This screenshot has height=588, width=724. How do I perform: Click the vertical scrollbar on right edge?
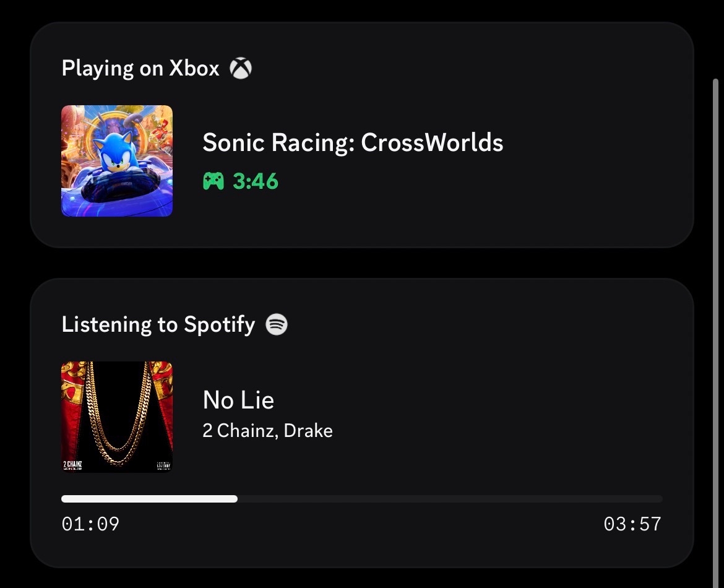716,332
